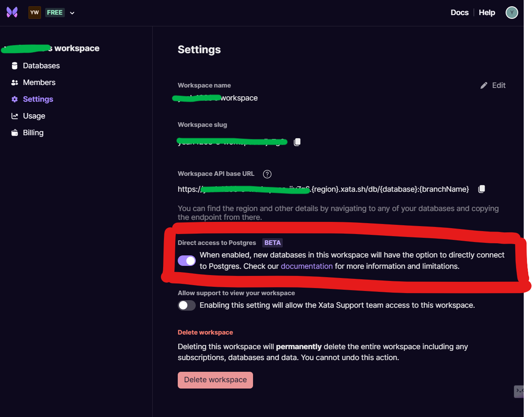Click the user avatar in top right
532x417 pixels.
[512, 13]
